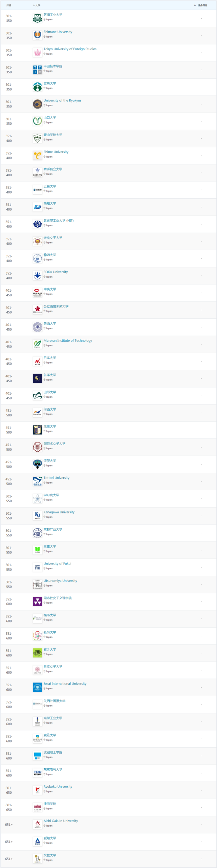Open the Tottori University link

click(x=57, y=478)
